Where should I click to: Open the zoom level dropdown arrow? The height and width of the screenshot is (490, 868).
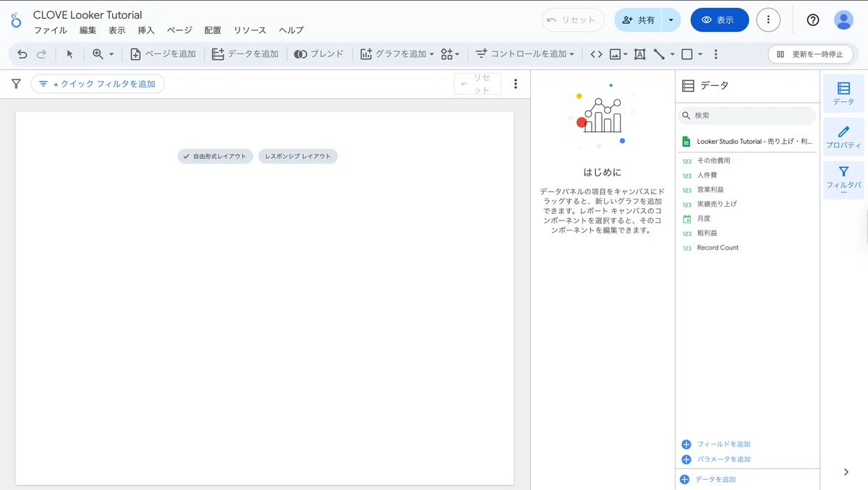click(111, 54)
